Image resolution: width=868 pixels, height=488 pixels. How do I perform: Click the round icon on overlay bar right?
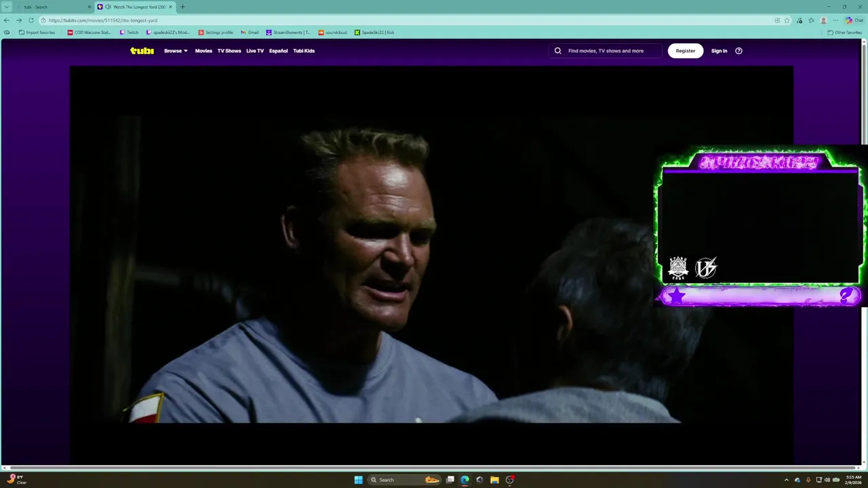[x=846, y=295]
